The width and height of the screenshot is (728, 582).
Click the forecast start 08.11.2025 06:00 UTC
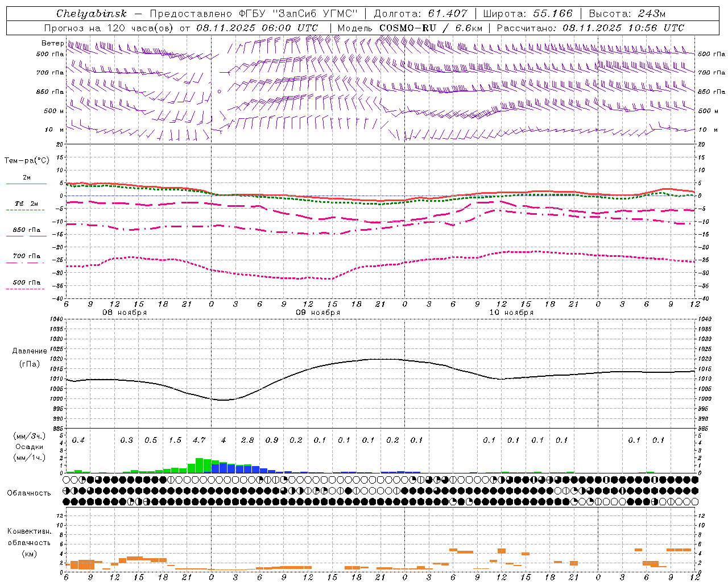click(x=257, y=28)
